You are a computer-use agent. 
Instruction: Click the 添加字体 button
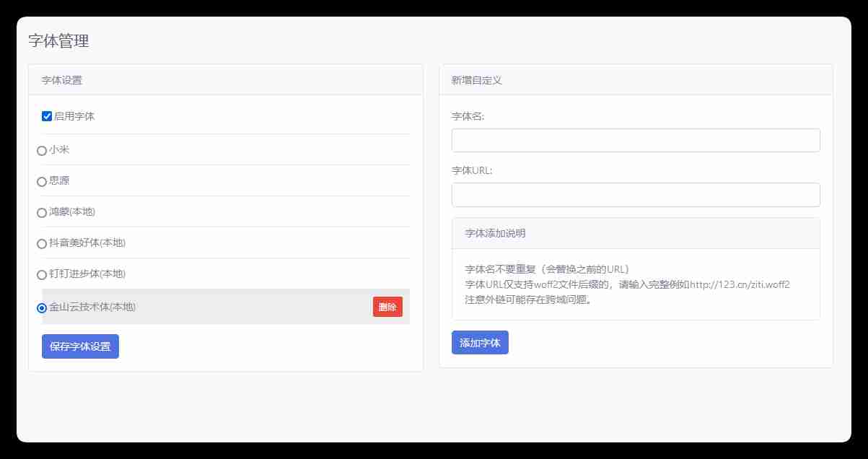tap(480, 342)
